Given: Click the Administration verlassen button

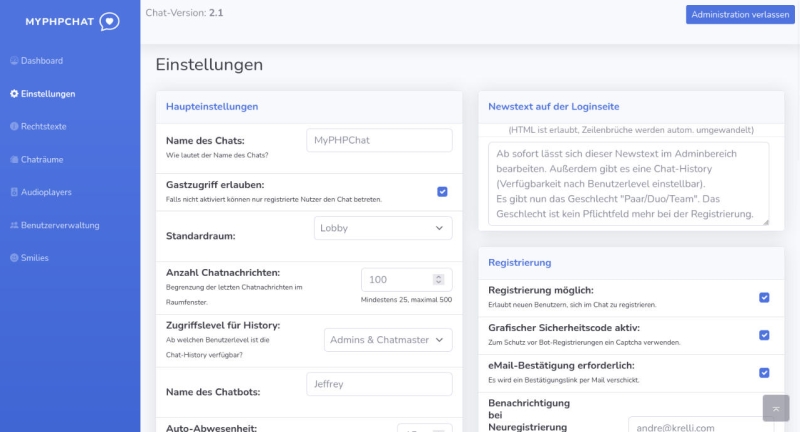Looking at the screenshot, I should tap(740, 15).
